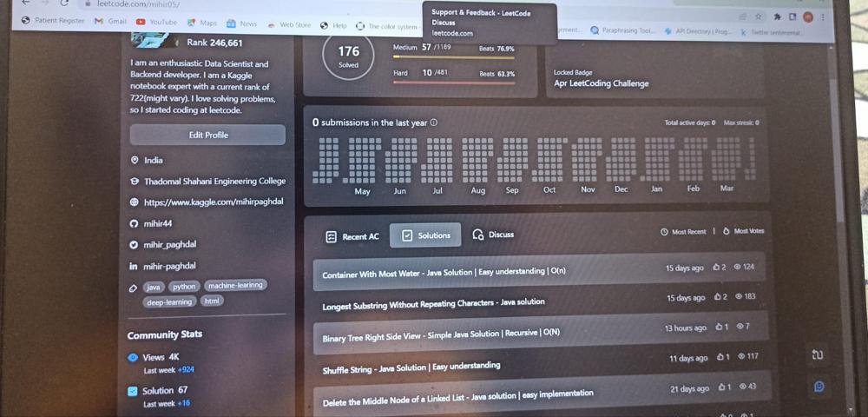The image size is (868, 417).
Task: Open API Directory bookmark
Action: coord(699,31)
